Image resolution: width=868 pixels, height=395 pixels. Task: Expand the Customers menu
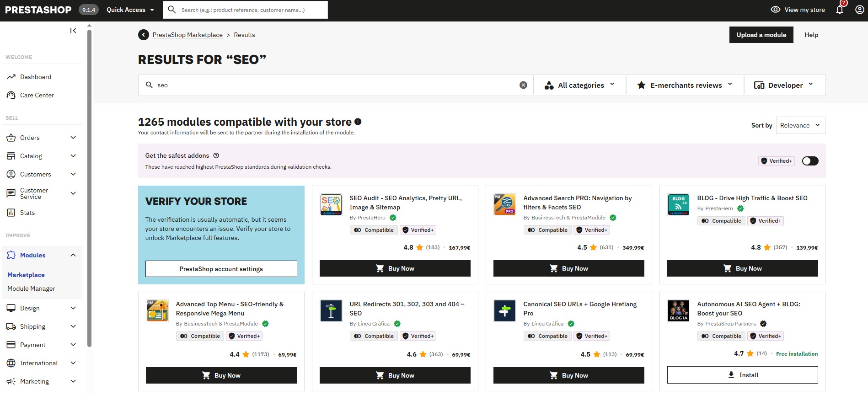pos(73,174)
